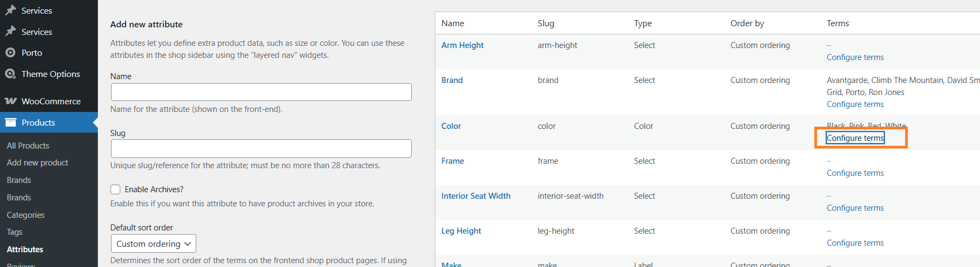Click the attribute Name input field
The image size is (980, 267).
(261, 92)
